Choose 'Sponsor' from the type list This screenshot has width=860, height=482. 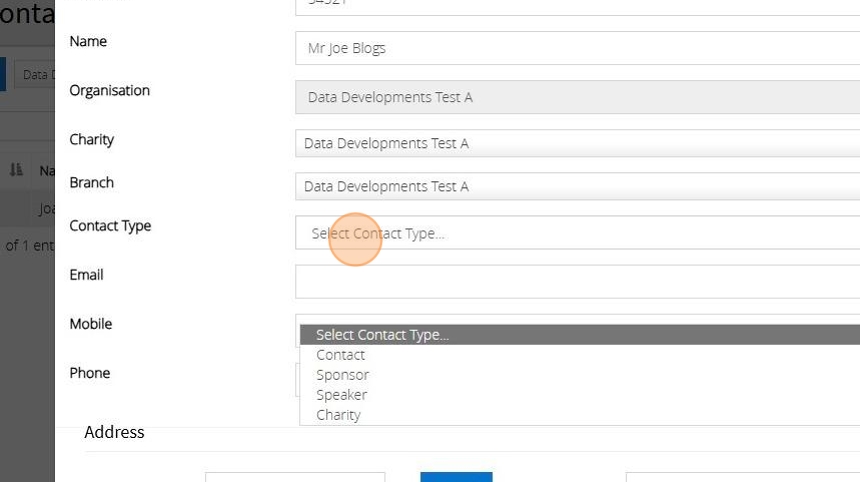tap(343, 375)
